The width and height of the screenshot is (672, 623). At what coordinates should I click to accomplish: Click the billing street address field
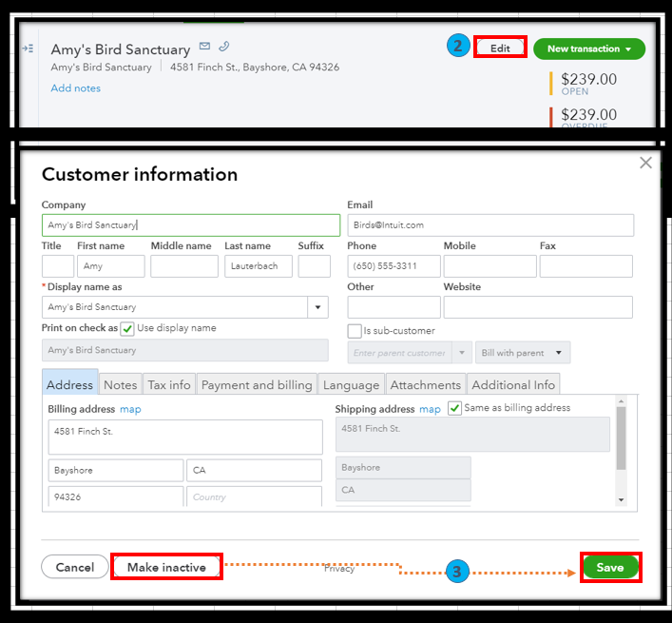[x=185, y=437]
